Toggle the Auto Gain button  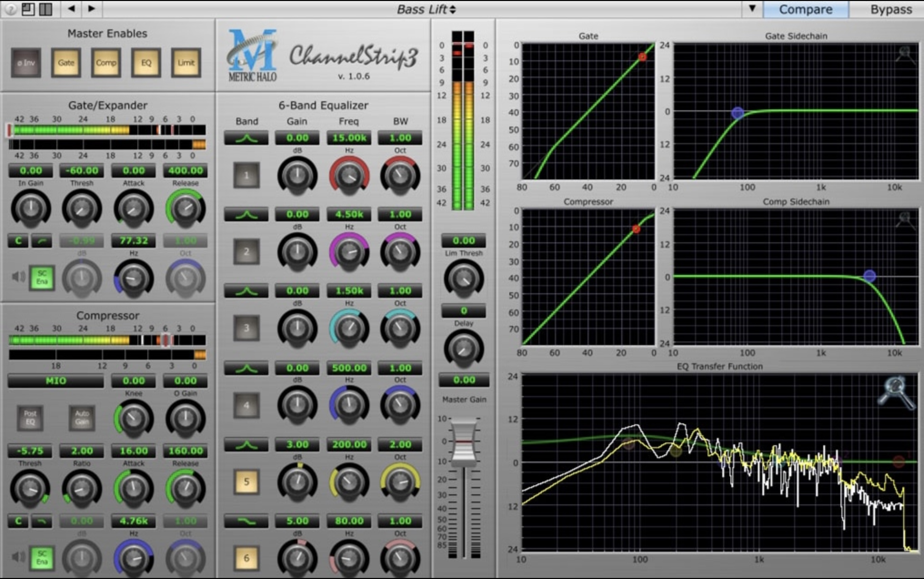82,418
